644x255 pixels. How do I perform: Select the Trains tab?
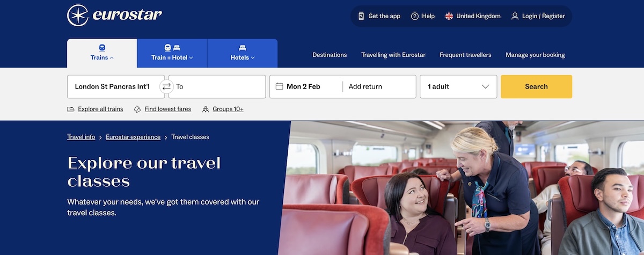[102, 53]
